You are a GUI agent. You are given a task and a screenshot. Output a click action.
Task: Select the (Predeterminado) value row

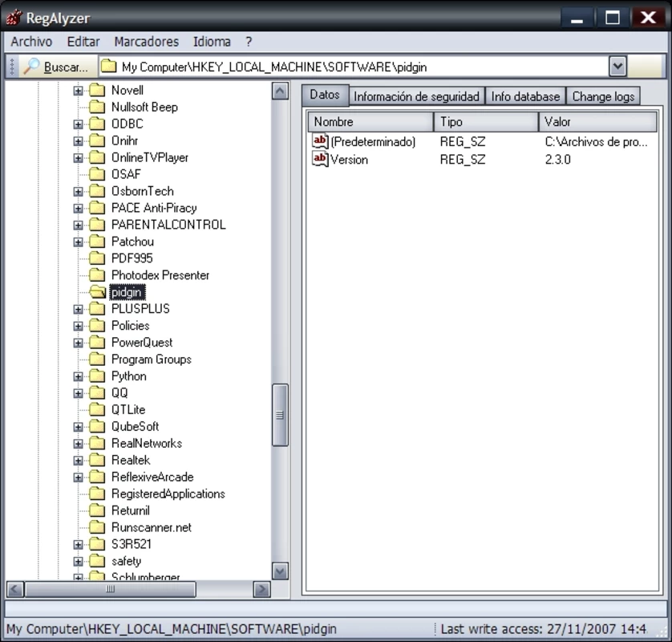tap(482, 141)
